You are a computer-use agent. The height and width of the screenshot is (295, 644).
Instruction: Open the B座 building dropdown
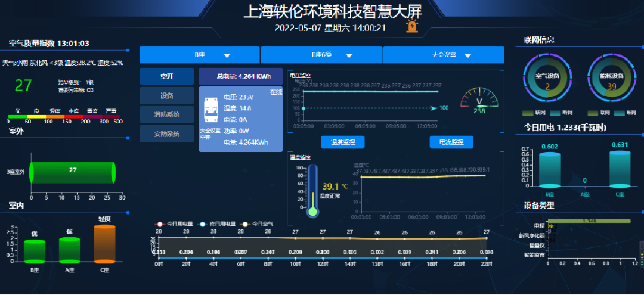200,55
